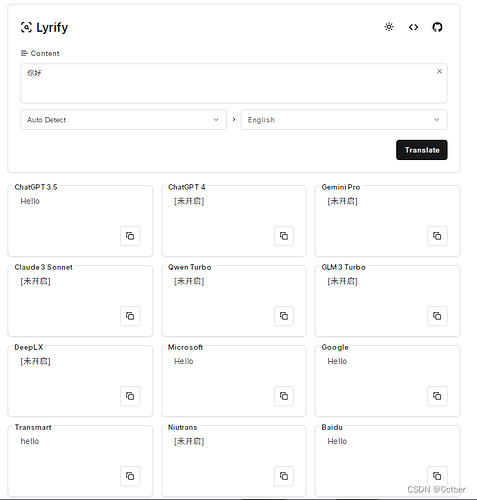The image size is (477, 500).
Task: Open the English target language dropdown
Action: click(x=344, y=120)
